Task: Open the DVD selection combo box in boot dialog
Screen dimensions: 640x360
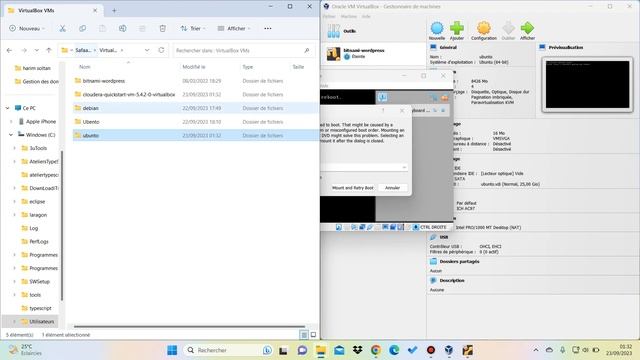Action: (364, 167)
